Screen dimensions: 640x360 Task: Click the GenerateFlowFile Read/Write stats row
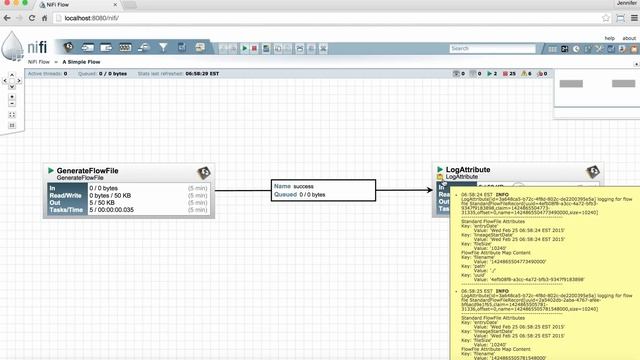(x=129, y=196)
